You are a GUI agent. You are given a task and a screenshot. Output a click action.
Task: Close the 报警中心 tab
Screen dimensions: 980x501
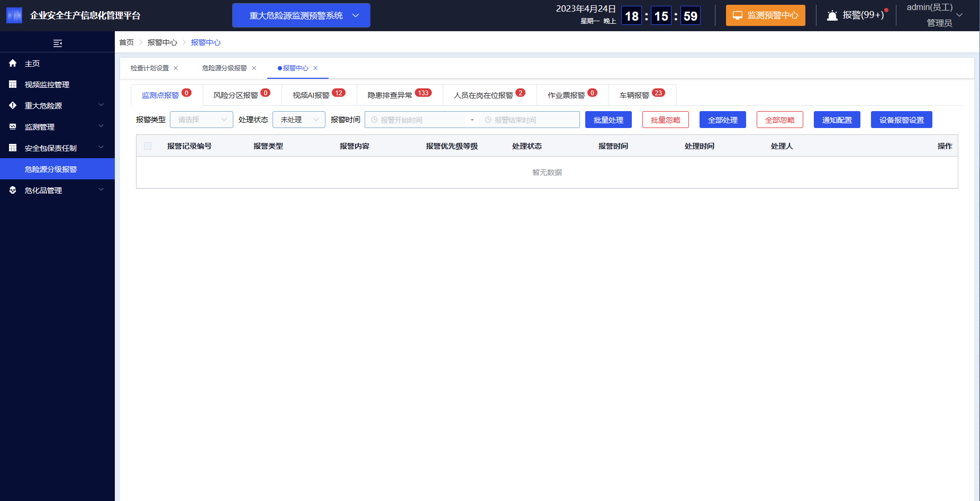[x=315, y=68]
